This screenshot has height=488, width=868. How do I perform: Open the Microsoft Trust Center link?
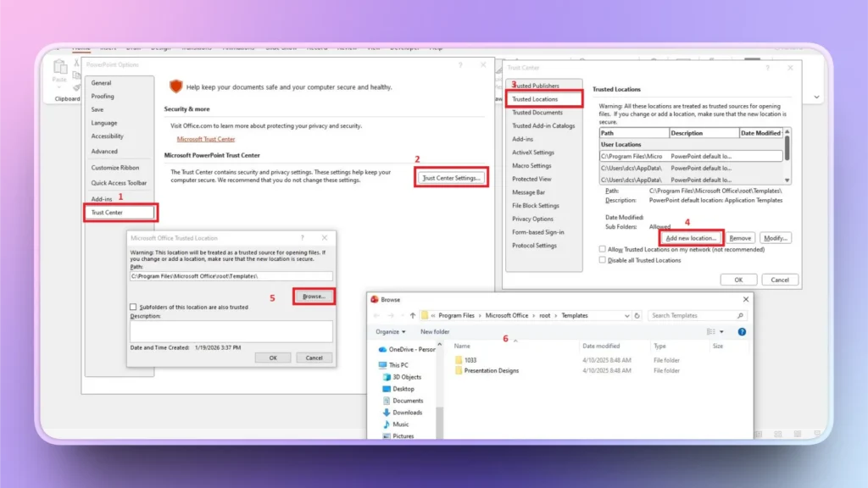point(206,138)
